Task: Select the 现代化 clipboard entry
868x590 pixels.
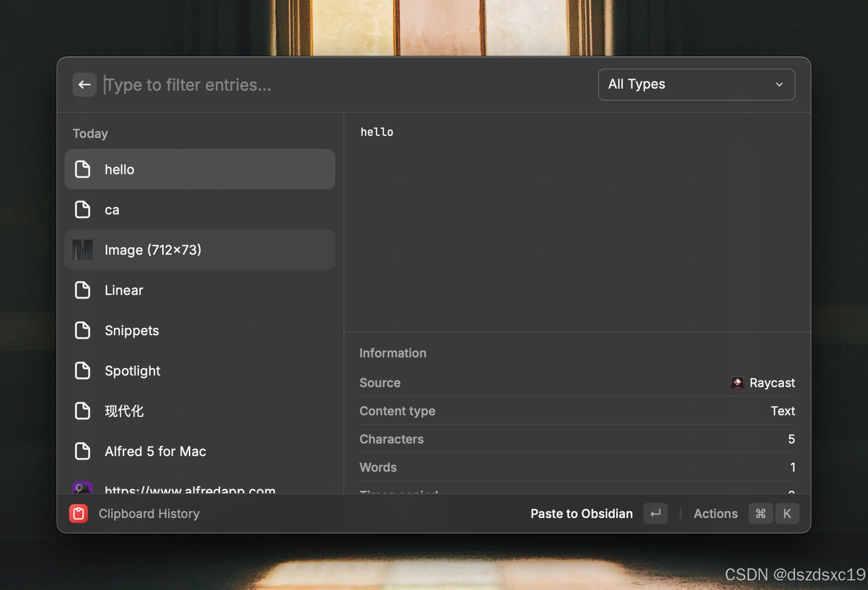Action: point(200,411)
